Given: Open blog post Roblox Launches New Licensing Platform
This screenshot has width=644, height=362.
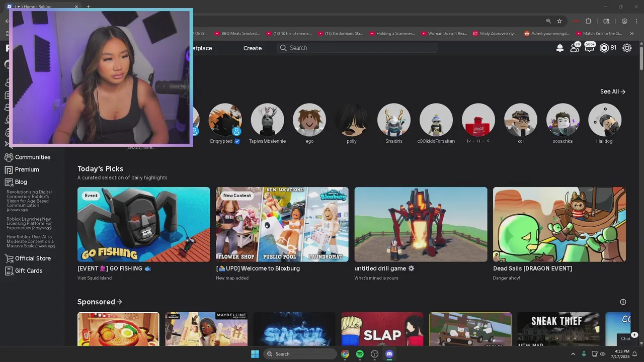Looking at the screenshot, I should pos(29,223).
